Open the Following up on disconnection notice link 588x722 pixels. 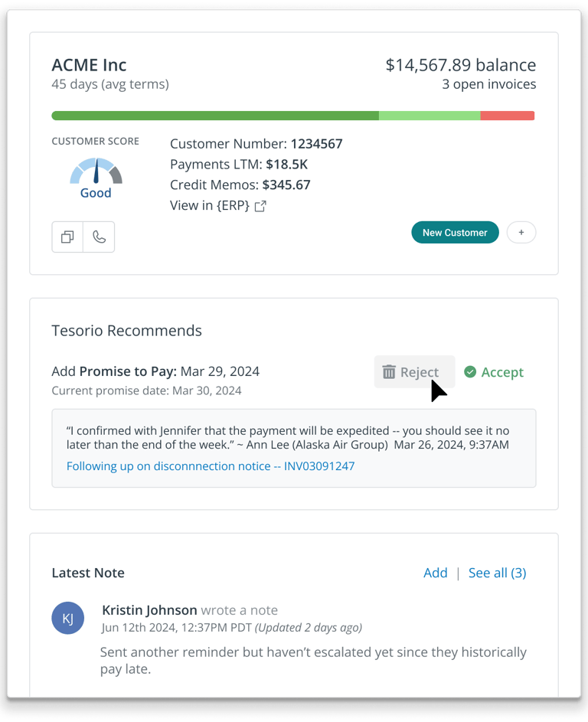point(211,466)
